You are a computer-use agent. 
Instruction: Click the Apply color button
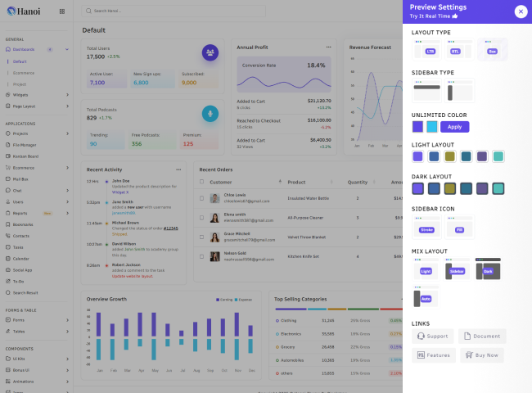point(454,127)
